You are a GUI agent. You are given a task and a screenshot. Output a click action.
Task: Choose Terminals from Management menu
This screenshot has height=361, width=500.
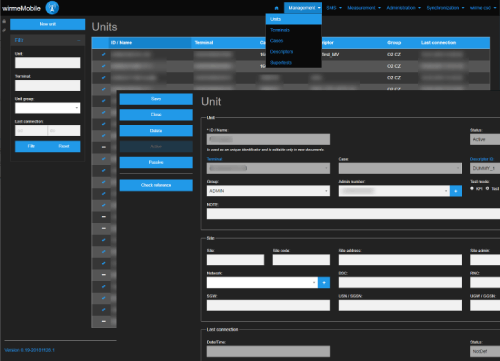click(280, 30)
